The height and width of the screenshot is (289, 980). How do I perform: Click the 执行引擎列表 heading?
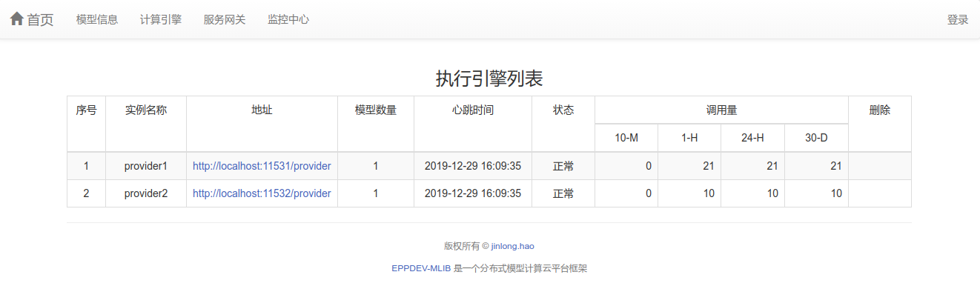pos(489,79)
